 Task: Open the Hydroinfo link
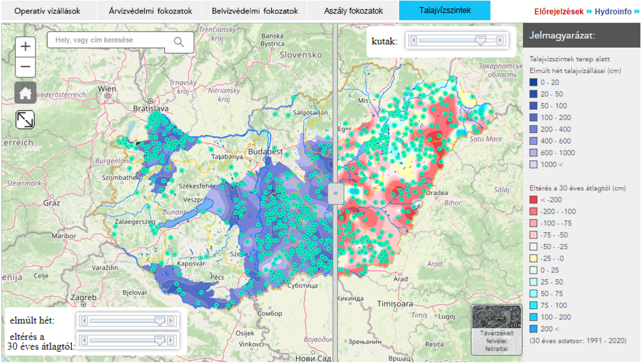[x=613, y=11]
